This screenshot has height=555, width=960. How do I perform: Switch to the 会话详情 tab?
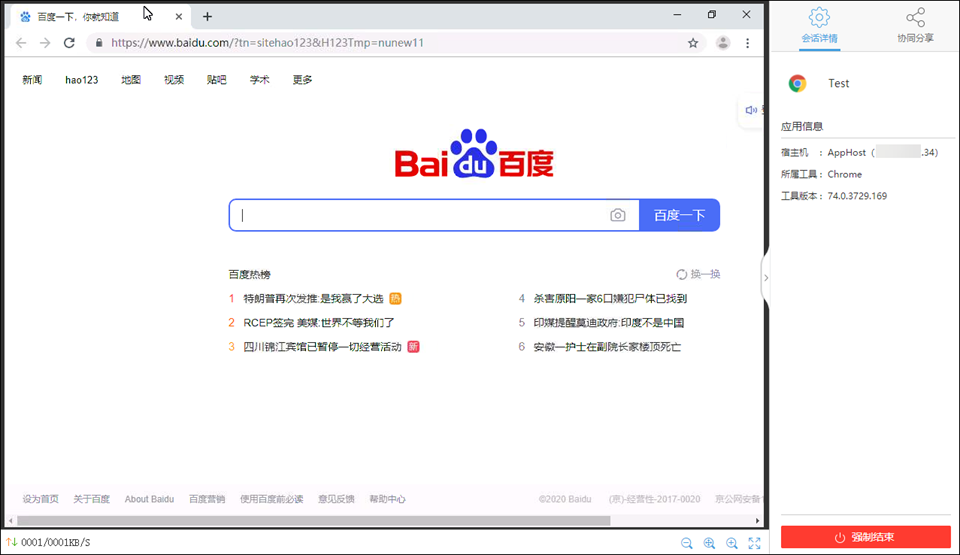click(x=820, y=26)
